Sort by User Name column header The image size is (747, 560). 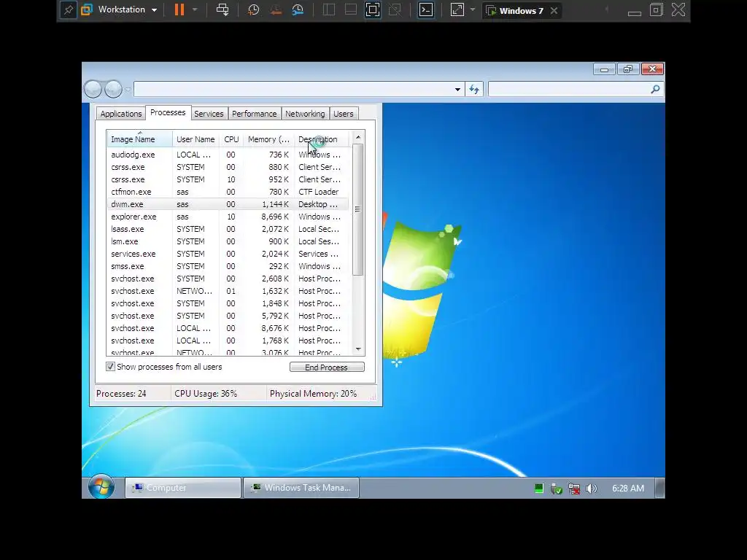(x=196, y=139)
